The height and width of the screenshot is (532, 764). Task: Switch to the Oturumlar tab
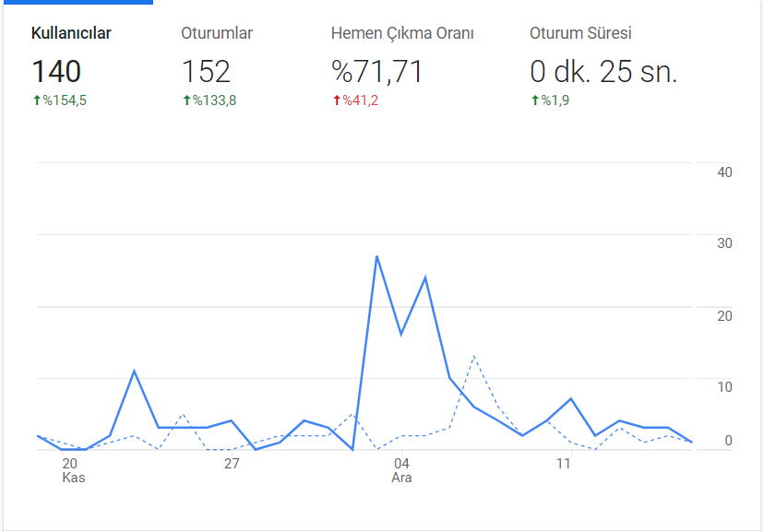click(x=217, y=33)
